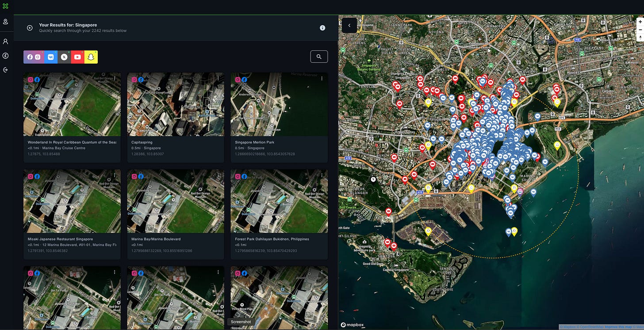Open the Singapore Merlion Park map thumbnail

click(x=280, y=104)
